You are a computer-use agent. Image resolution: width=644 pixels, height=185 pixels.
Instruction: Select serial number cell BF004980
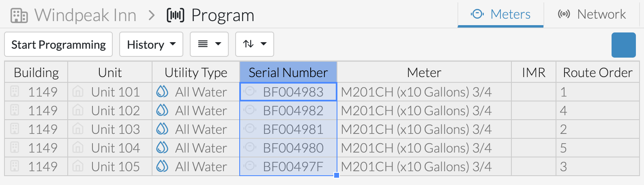[288, 148]
